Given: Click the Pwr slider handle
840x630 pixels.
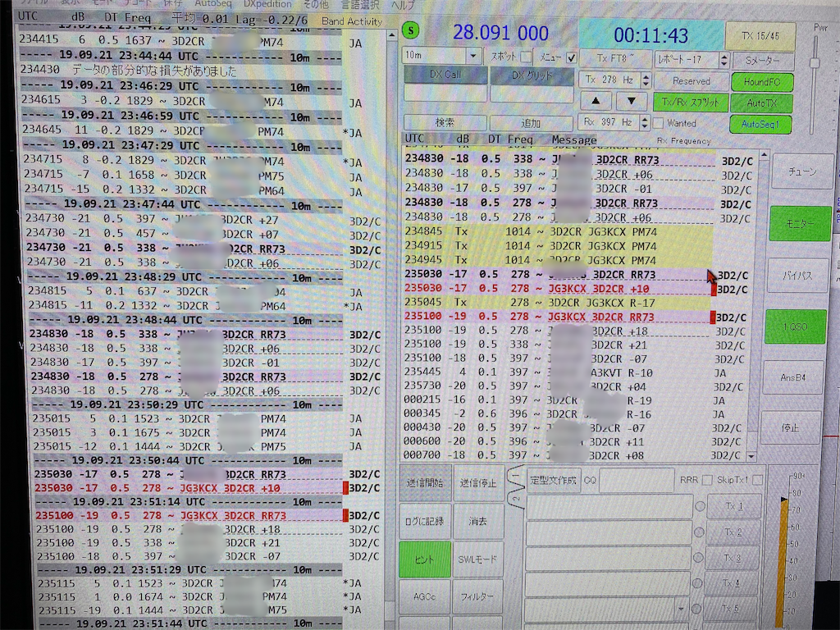Looking at the screenshot, I should coord(815,63).
